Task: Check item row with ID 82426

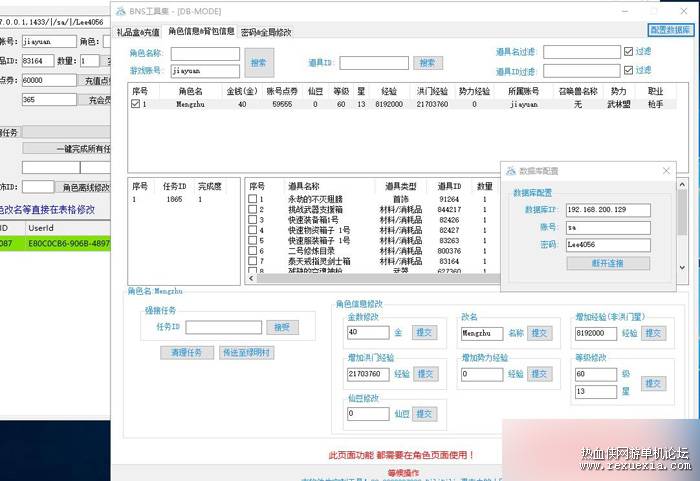Action: [x=252, y=219]
